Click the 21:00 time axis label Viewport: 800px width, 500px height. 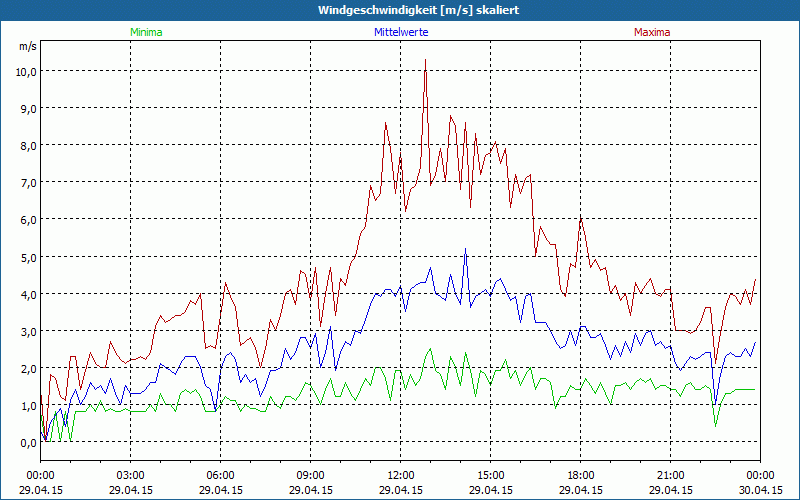pos(670,475)
